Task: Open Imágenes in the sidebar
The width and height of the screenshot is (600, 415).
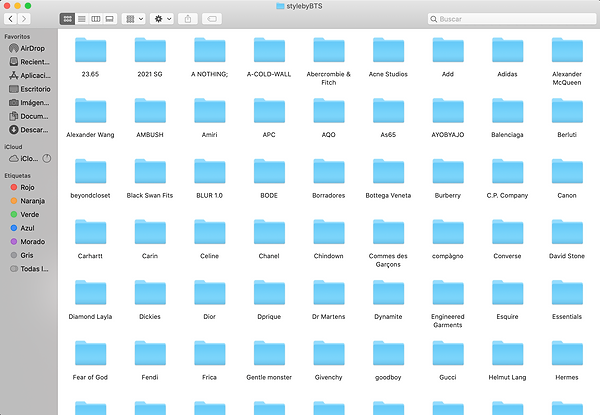Action: click(29, 103)
